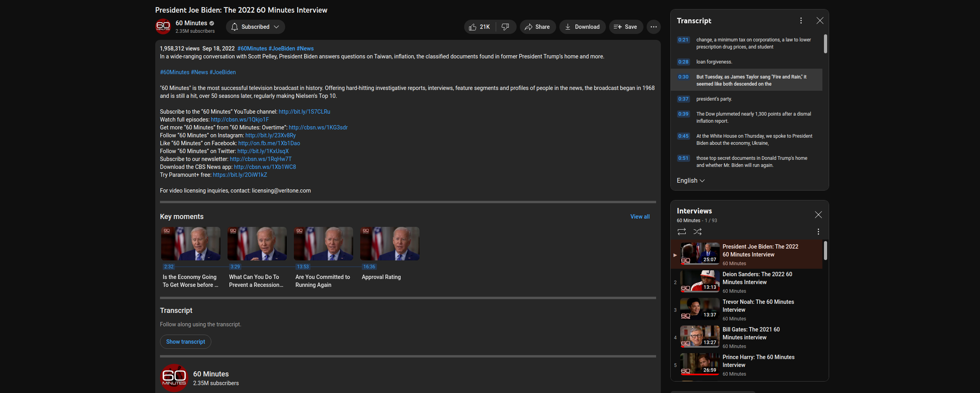Play Prince Harry interview from playlist
Viewport: 980px width, 393px height.
[747, 365]
